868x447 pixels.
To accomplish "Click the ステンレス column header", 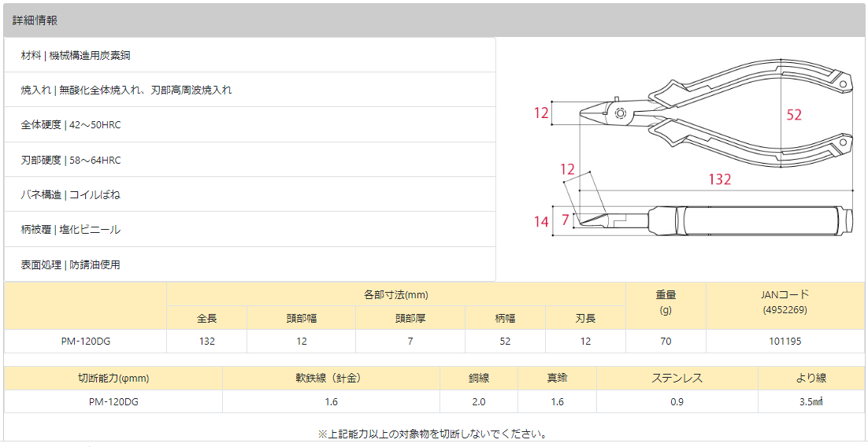I will click(677, 379).
